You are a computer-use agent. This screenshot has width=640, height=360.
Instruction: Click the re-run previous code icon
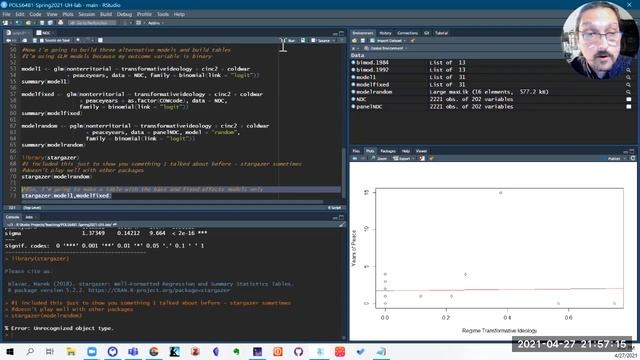[x=303, y=40]
